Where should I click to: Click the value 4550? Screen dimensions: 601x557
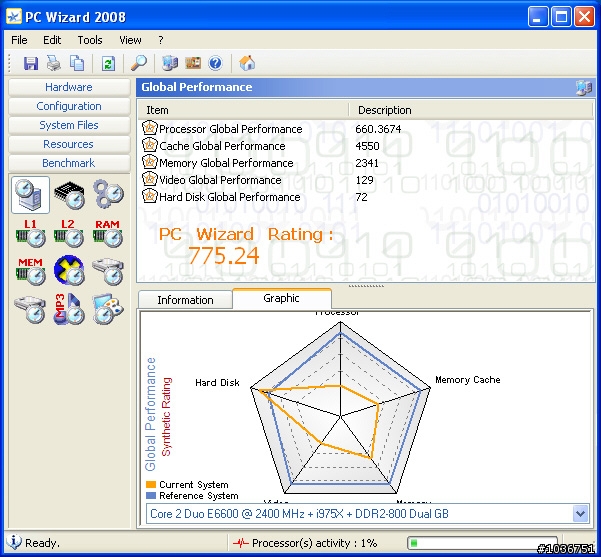tap(367, 146)
